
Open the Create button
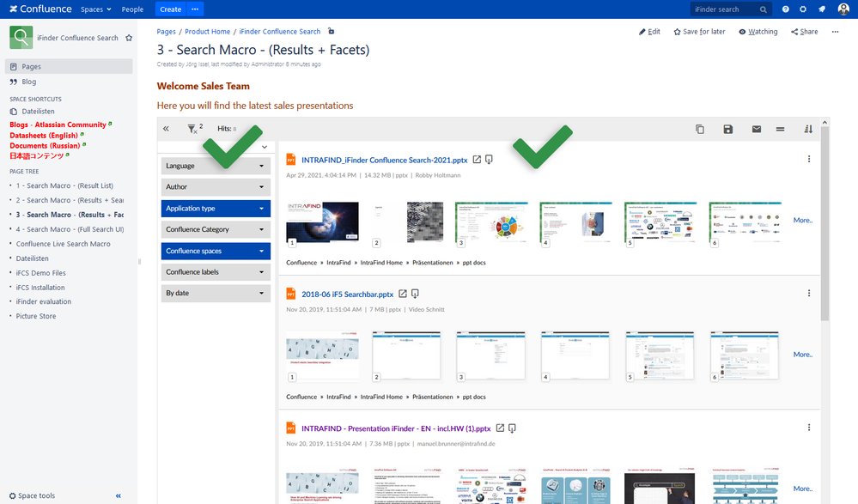(168, 9)
